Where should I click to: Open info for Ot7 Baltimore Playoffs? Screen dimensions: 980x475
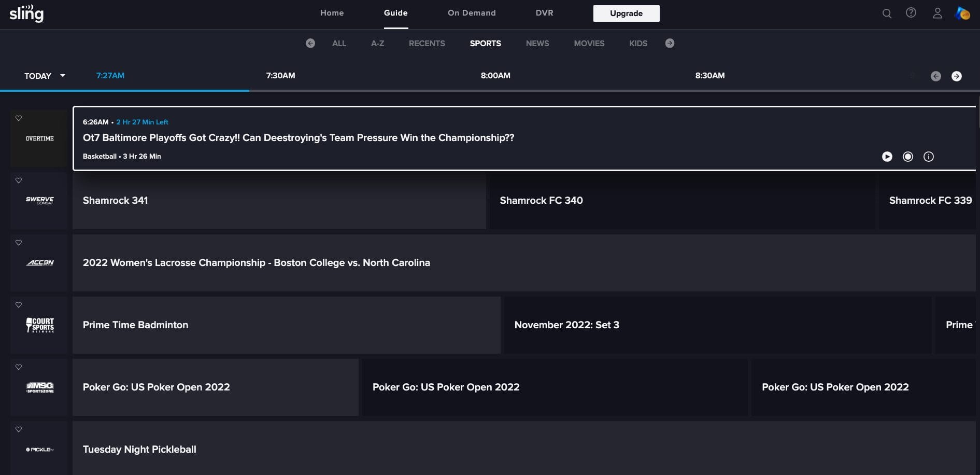click(x=929, y=157)
